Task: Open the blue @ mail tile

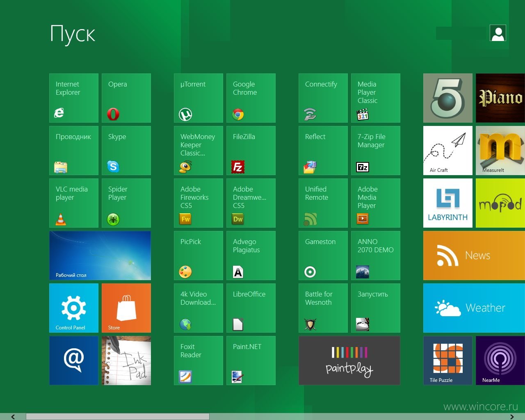Action: click(74, 361)
